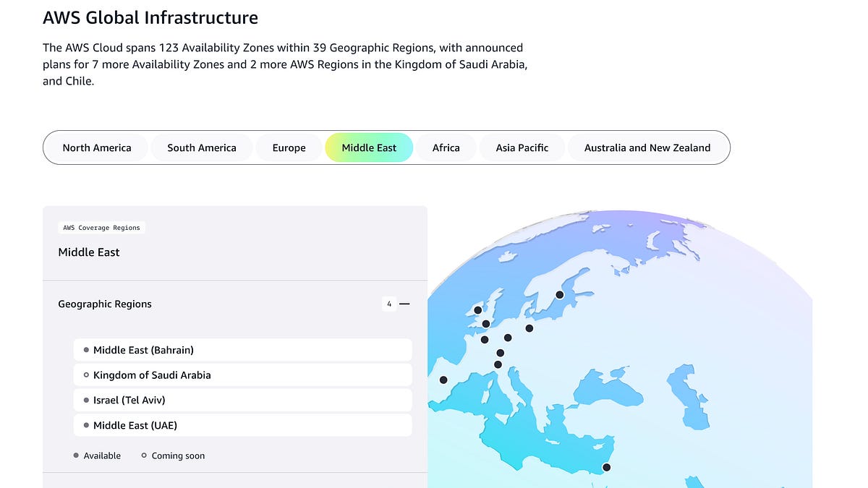Viewport: 868px width, 488px height.
Task: Select Middle East (Bahrain) region
Action: [243, 350]
